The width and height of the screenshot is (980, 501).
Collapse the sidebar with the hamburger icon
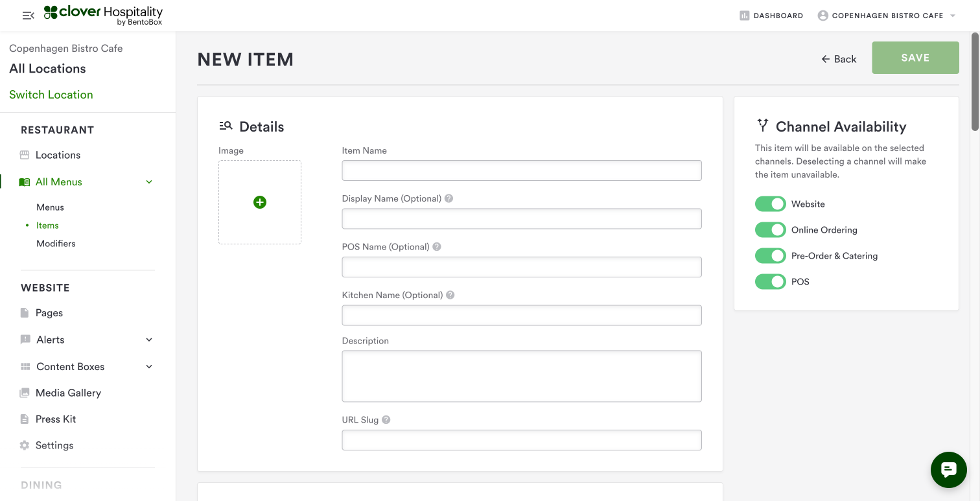pos(28,16)
